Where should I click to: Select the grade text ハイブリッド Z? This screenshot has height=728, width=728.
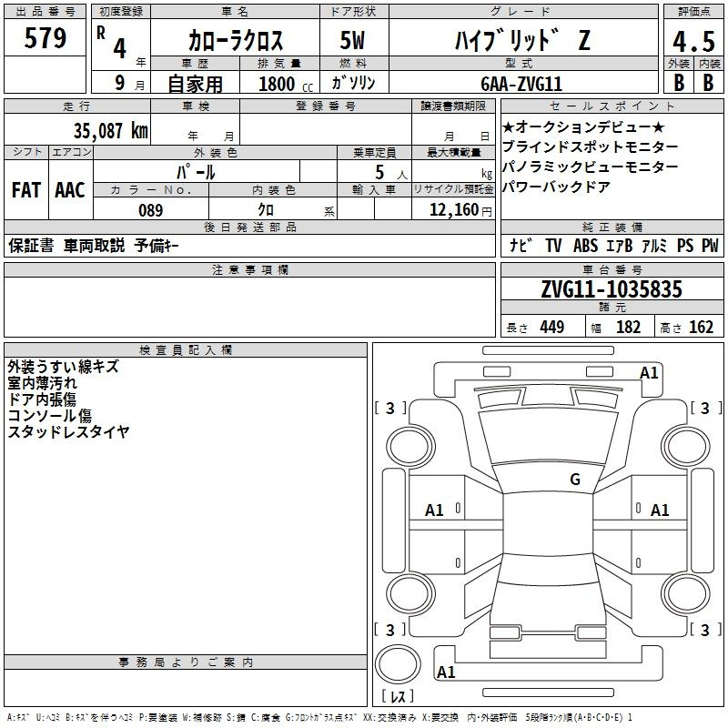pyautogui.click(x=520, y=41)
